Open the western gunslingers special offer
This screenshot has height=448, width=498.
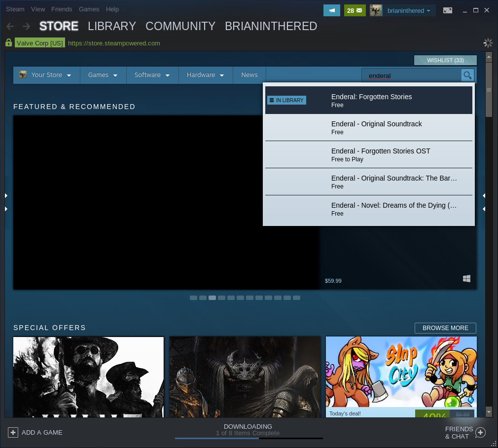click(89, 377)
